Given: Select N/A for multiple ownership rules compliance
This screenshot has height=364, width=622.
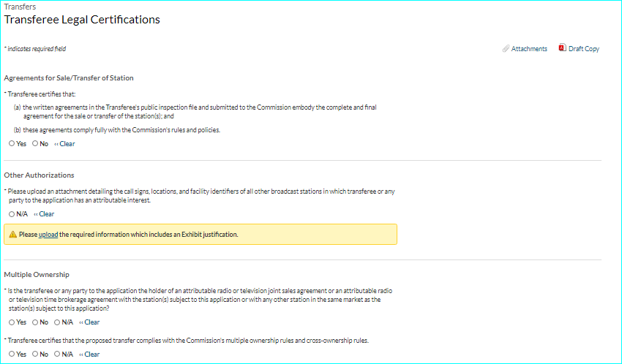Looking at the screenshot, I should (x=57, y=354).
